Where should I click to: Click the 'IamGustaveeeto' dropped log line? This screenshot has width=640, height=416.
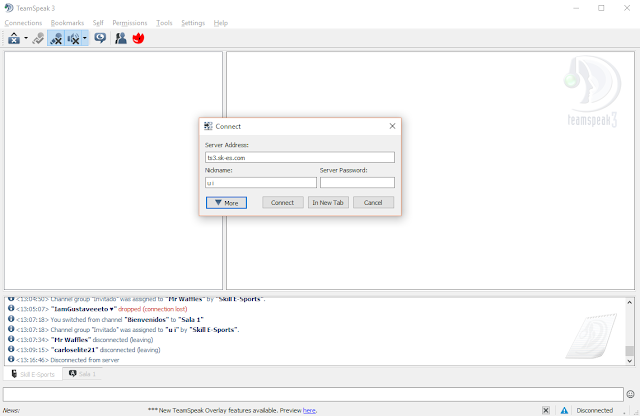[x=98, y=309]
